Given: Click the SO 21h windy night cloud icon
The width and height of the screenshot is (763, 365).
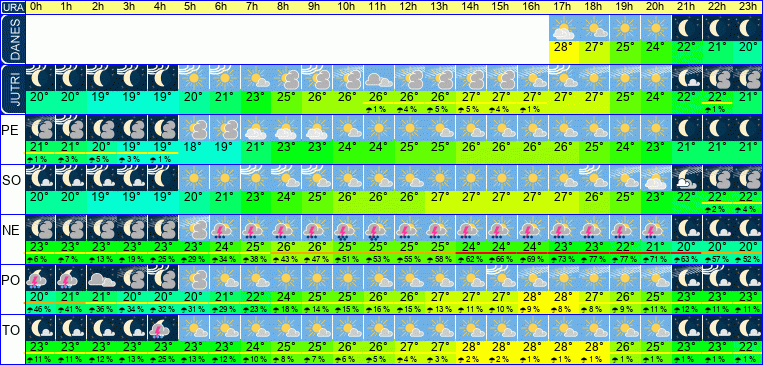Looking at the screenshot, I should (686, 178).
